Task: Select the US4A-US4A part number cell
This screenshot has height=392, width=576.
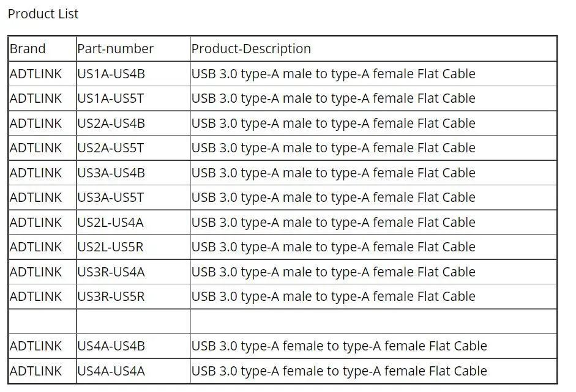Action: point(111,371)
